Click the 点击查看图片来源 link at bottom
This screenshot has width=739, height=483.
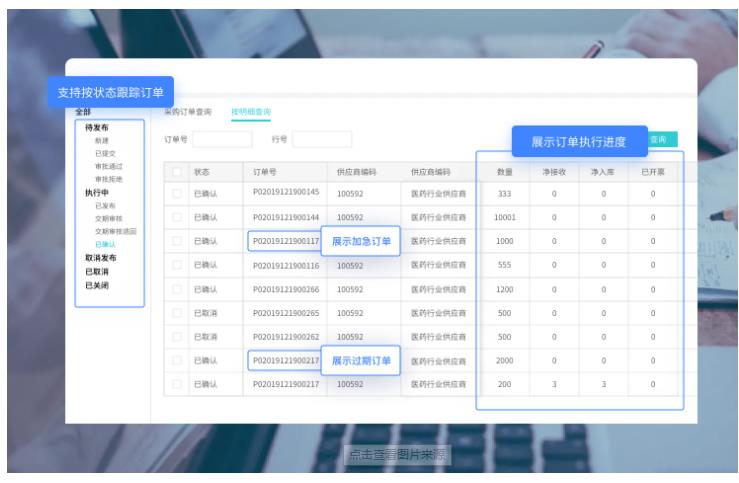pyautogui.click(x=397, y=456)
